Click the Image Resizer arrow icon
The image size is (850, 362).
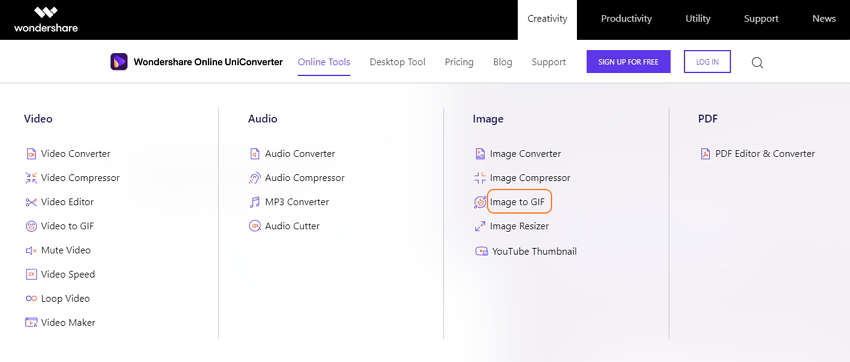pyautogui.click(x=480, y=227)
